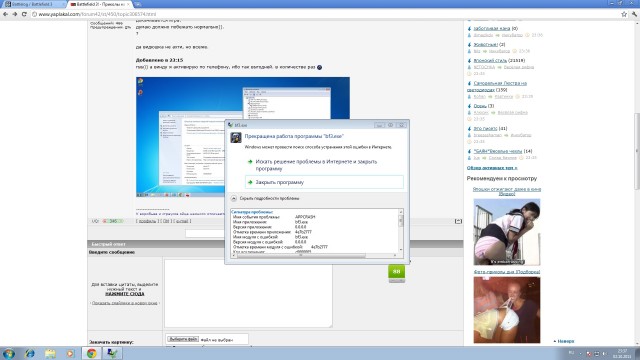The height and width of the screenshot is (360, 640).
Task: Click the 'Выберите файл' upload button
Action: [183, 339]
